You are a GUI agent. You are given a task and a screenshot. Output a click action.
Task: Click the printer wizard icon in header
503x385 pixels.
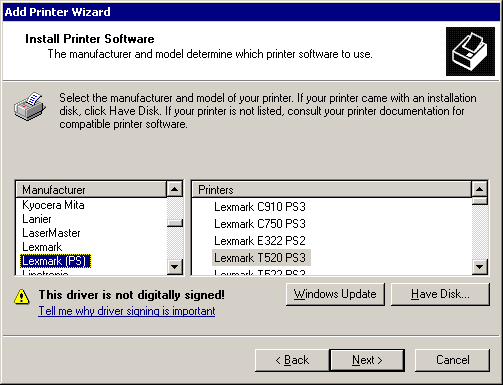click(x=470, y=51)
